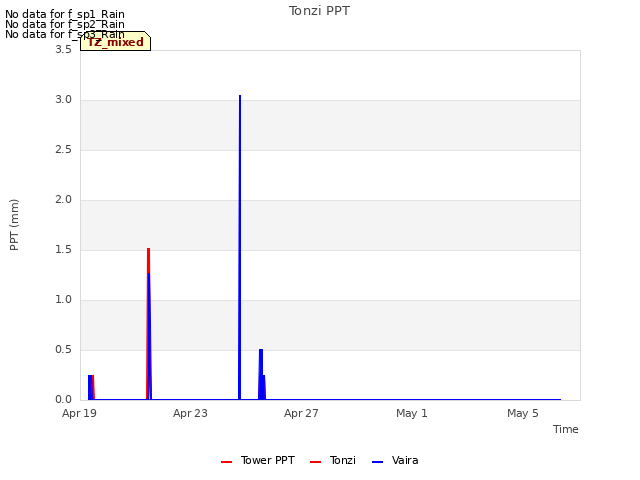640x480 pixels.
Task: Click the May 1 axis tick label
Action: point(412,413)
